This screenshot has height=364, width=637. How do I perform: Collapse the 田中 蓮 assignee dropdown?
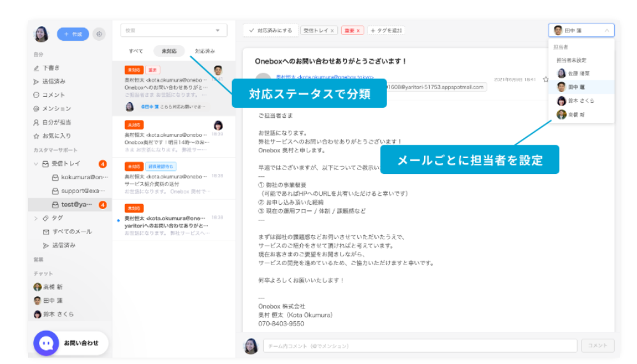(607, 31)
